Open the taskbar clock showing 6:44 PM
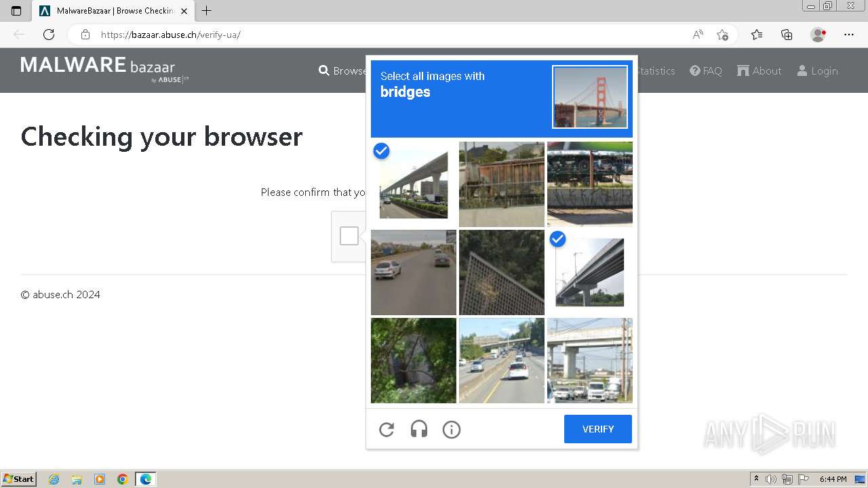The height and width of the screenshot is (488, 868). (x=833, y=479)
